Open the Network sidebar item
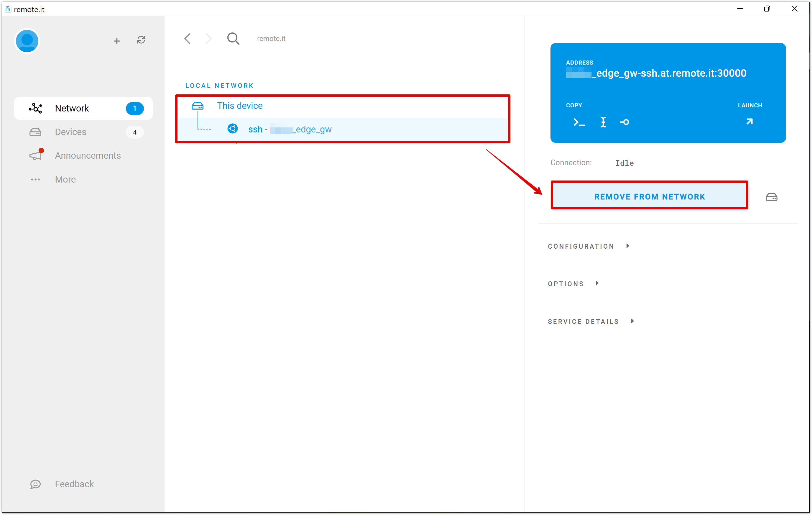812x515 pixels. tap(83, 108)
